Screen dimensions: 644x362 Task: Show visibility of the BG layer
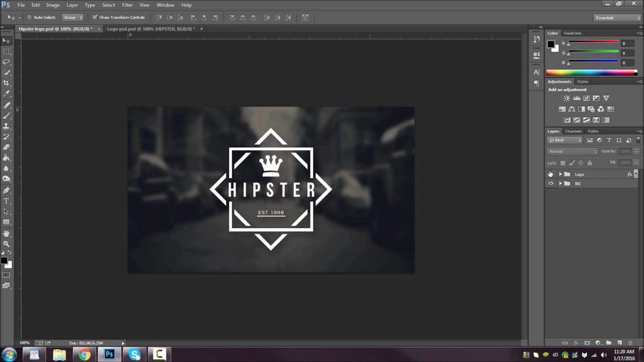pos(551,183)
